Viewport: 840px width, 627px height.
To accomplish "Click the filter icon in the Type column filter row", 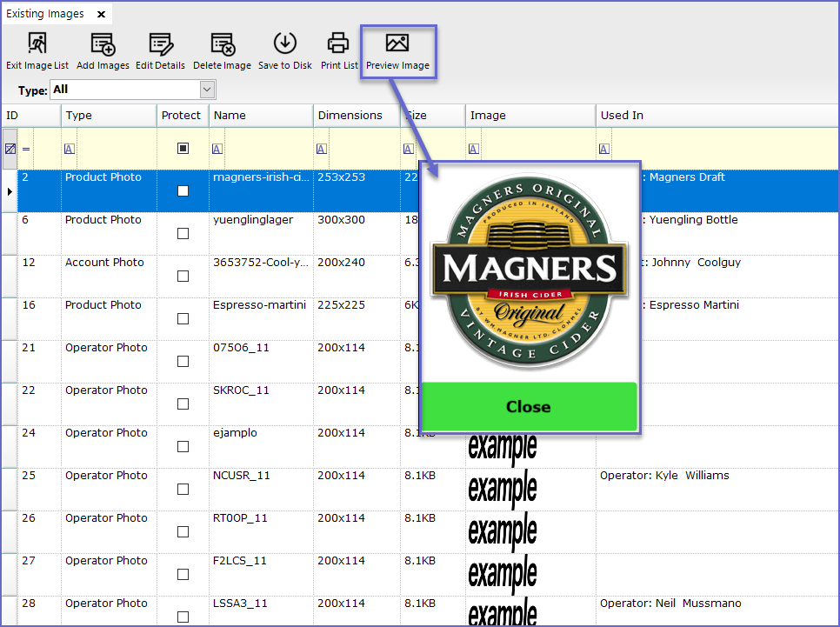I will (70, 149).
